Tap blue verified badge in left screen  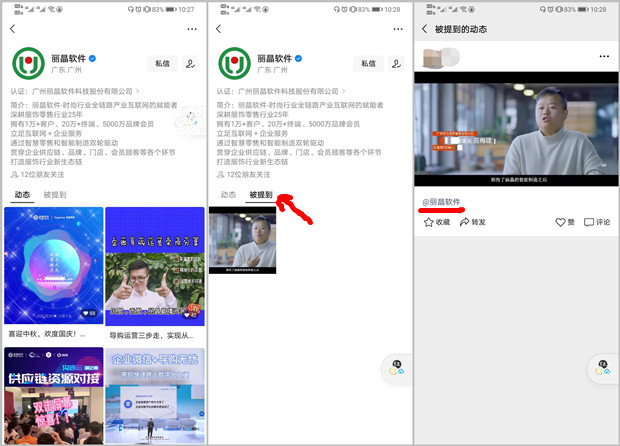tap(93, 59)
